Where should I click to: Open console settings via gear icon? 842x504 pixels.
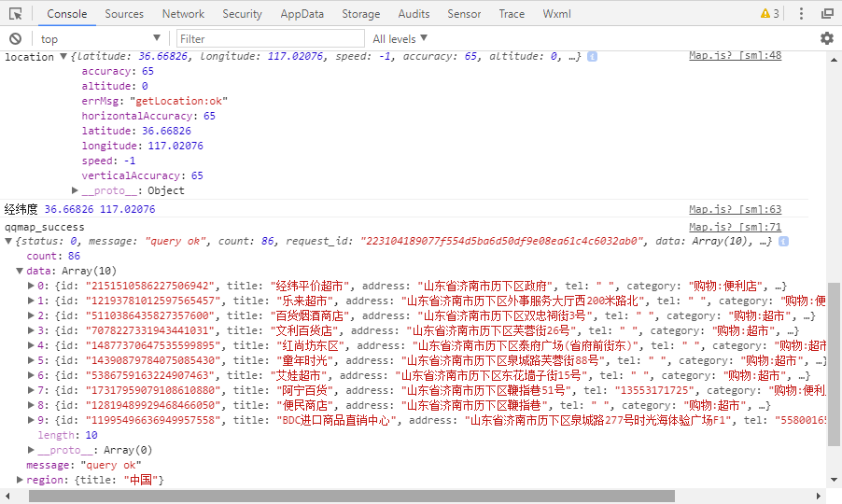click(826, 38)
